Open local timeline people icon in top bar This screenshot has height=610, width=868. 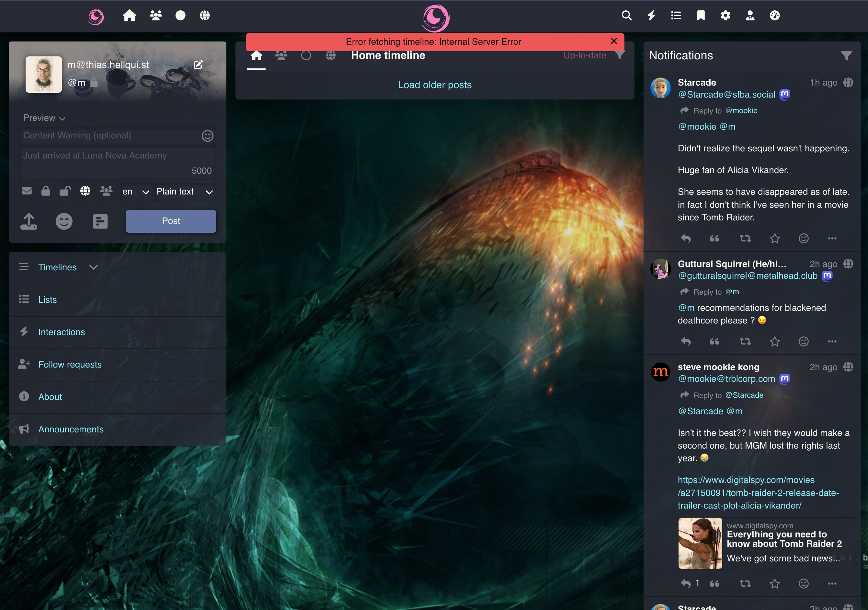pyautogui.click(x=156, y=16)
